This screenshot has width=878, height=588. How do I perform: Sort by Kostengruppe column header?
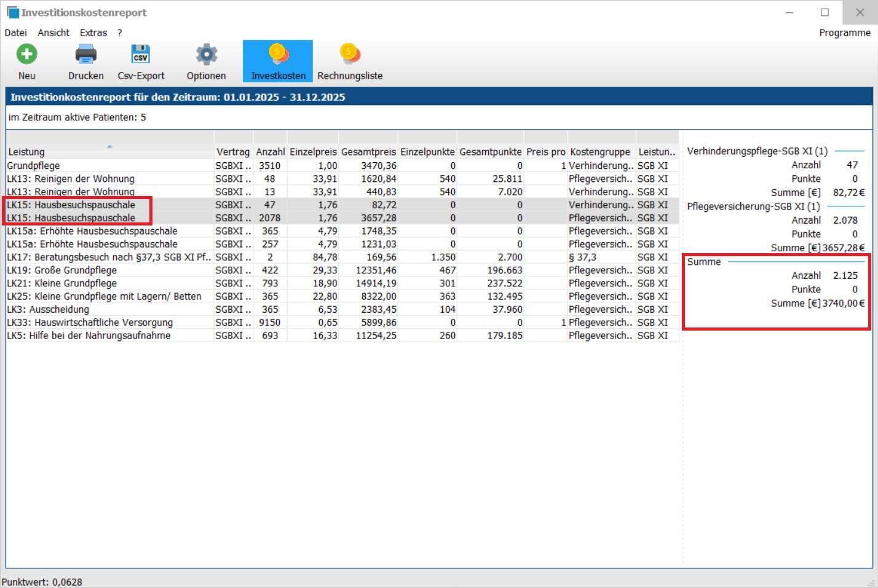pyautogui.click(x=599, y=152)
